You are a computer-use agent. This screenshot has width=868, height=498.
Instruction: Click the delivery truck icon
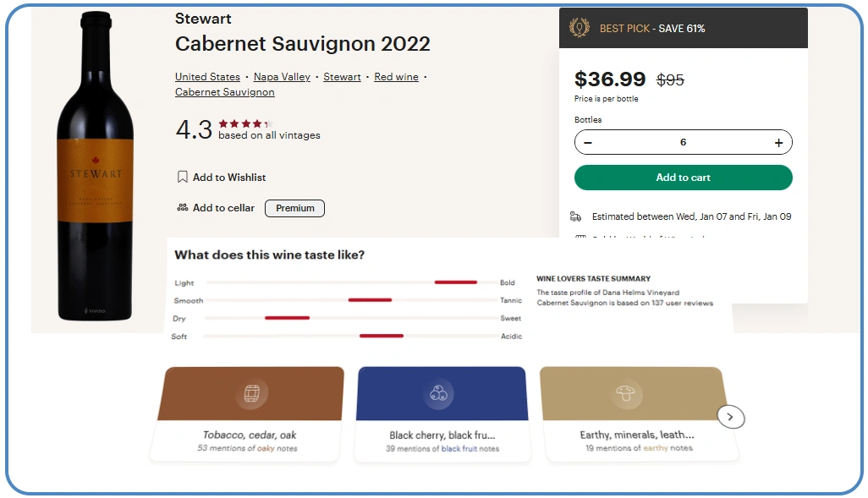pyautogui.click(x=576, y=216)
